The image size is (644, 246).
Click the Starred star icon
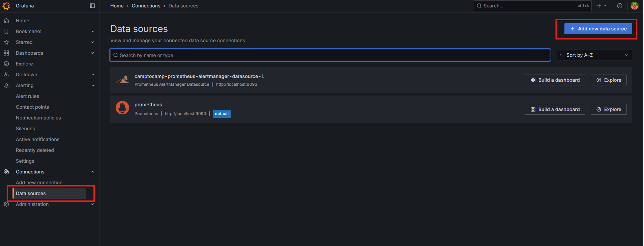6,42
